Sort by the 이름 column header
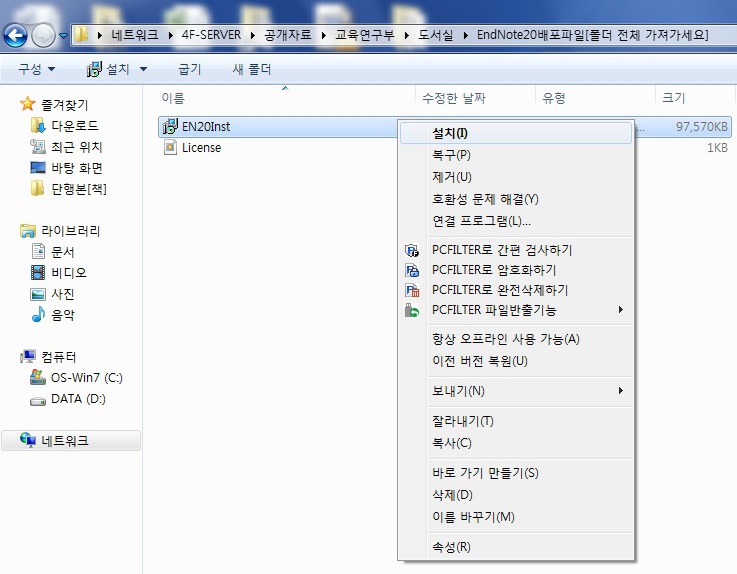Screen dimensions: 737x574 point(173,98)
